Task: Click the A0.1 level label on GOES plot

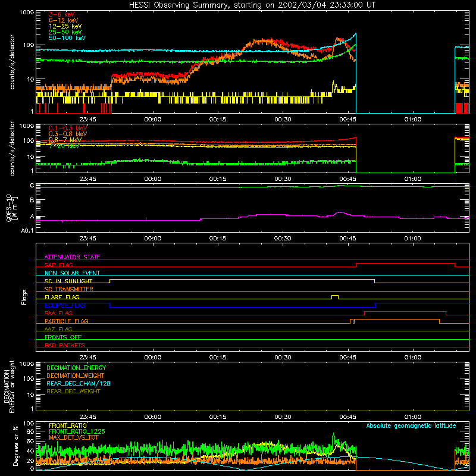Action: [x=27, y=230]
